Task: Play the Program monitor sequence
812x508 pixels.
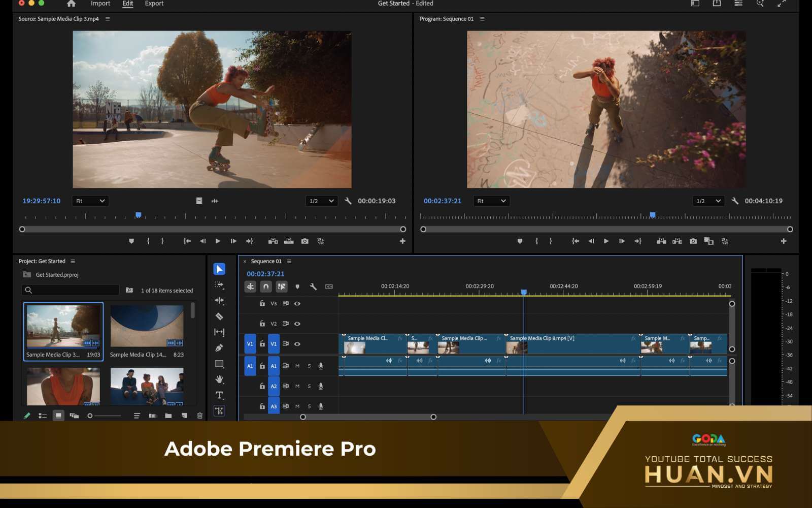Action: (x=606, y=241)
